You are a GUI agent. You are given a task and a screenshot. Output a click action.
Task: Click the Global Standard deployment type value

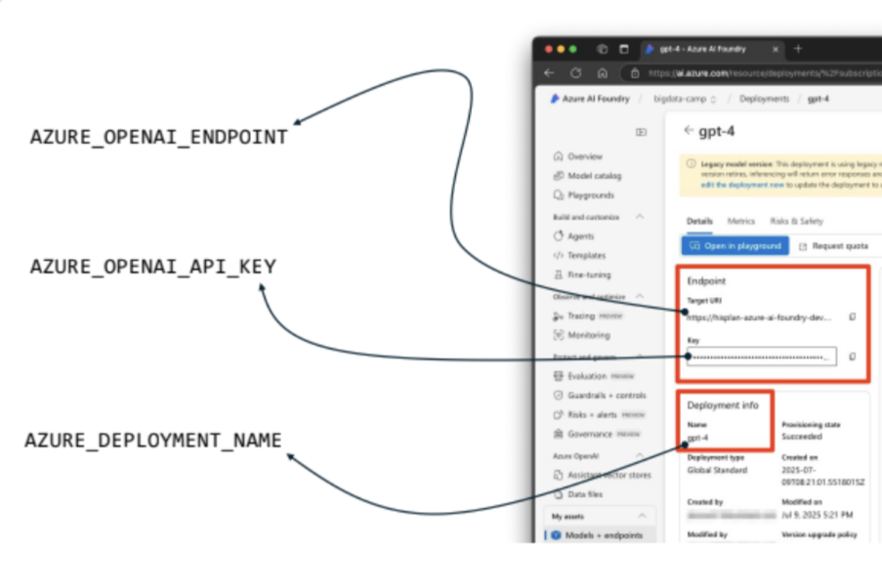(x=717, y=471)
